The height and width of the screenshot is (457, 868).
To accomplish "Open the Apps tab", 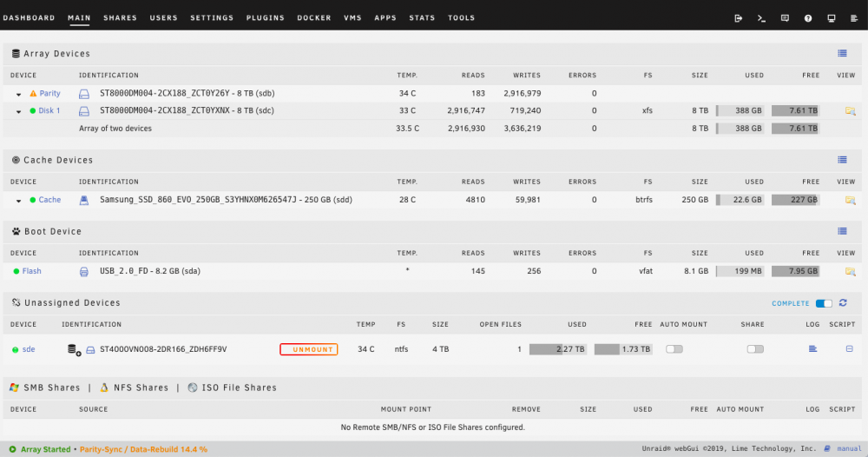I will click(385, 17).
